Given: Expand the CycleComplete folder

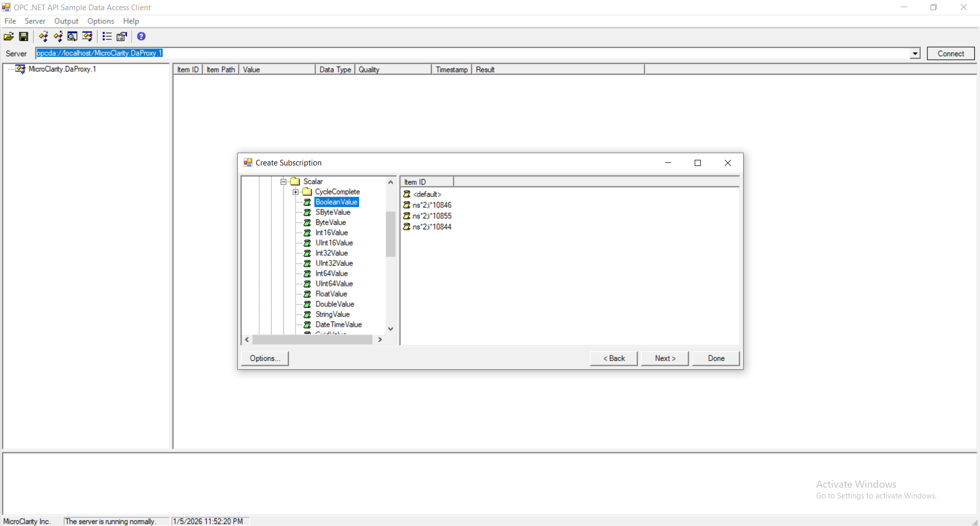Looking at the screenshot, I should tap(296, 192).
